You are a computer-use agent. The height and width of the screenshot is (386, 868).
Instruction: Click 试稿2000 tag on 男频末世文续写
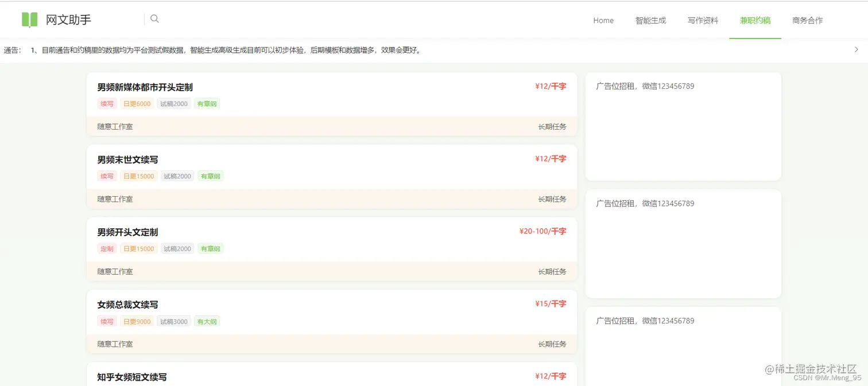(x=177, y=176)
